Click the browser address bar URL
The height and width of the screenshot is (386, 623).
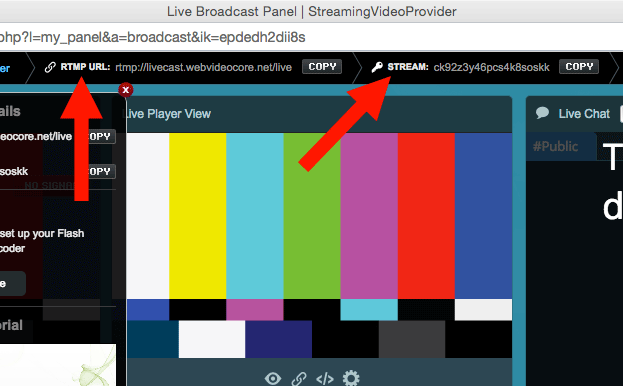tap(153, 37)
